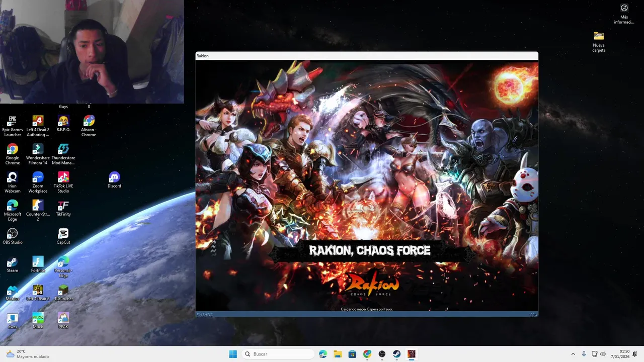Click the Buscar taskbar search box

point(278,354)
